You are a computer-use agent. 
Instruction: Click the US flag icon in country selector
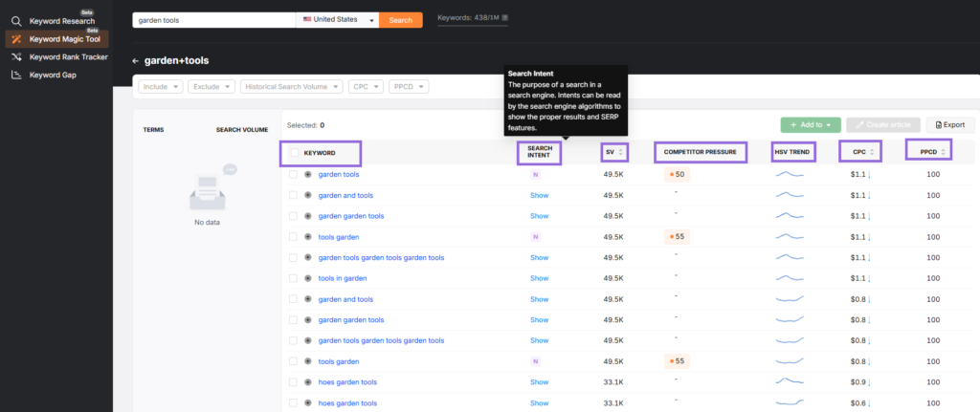click(x=307, y=20)
